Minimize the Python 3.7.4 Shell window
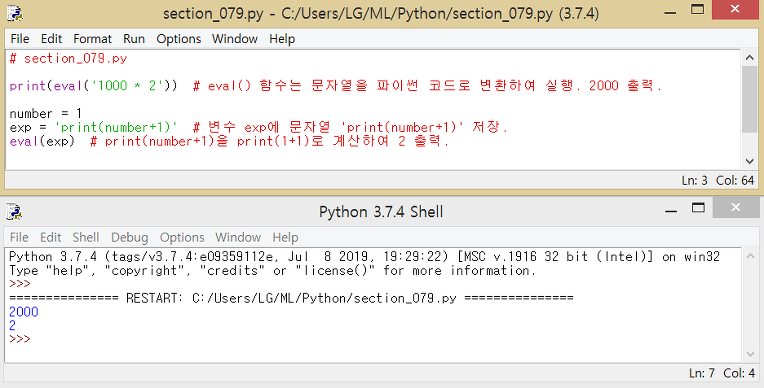Screen dimensions: 764x388 [671, 211]
